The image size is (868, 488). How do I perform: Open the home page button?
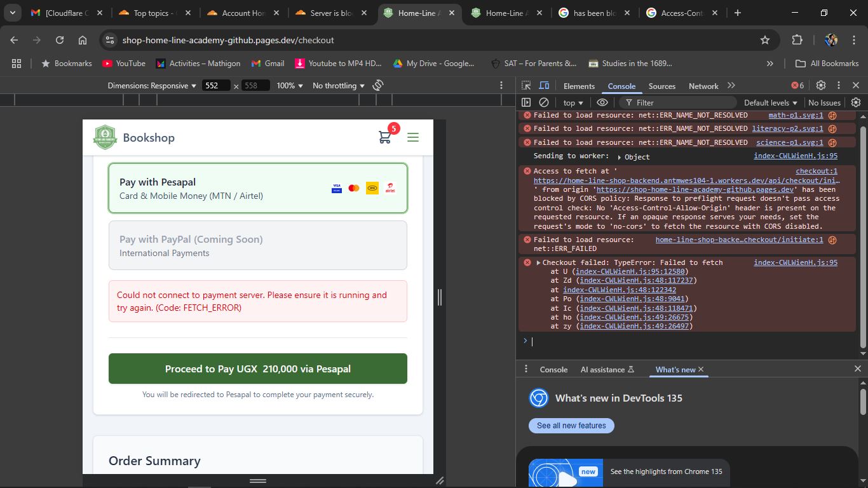tap(83, 40)
